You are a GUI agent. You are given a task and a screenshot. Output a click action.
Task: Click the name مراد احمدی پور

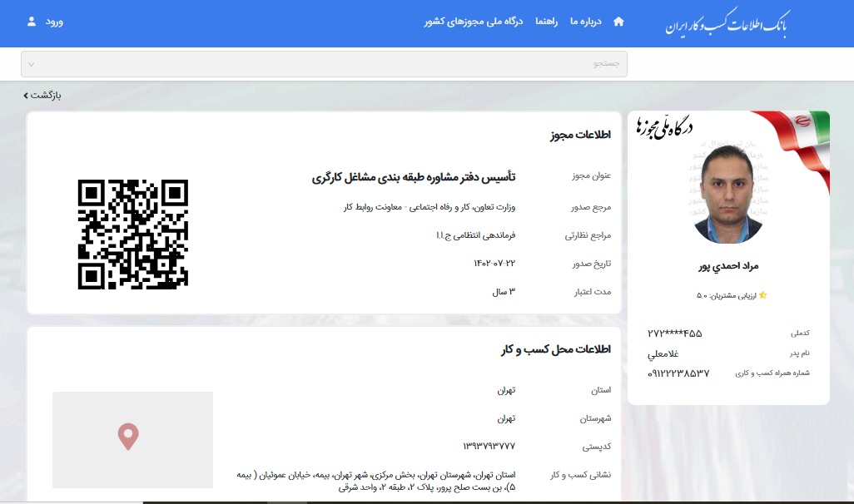coord(728,266)
